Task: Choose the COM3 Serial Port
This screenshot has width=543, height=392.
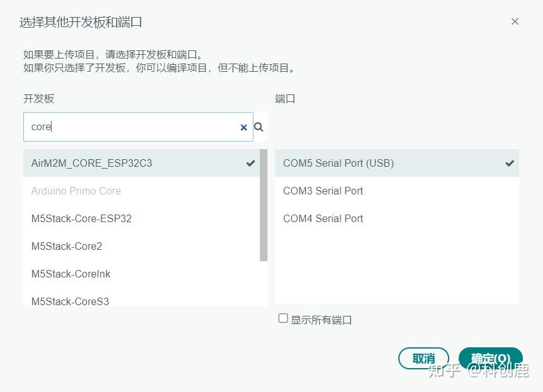Action: click(323, 191)
